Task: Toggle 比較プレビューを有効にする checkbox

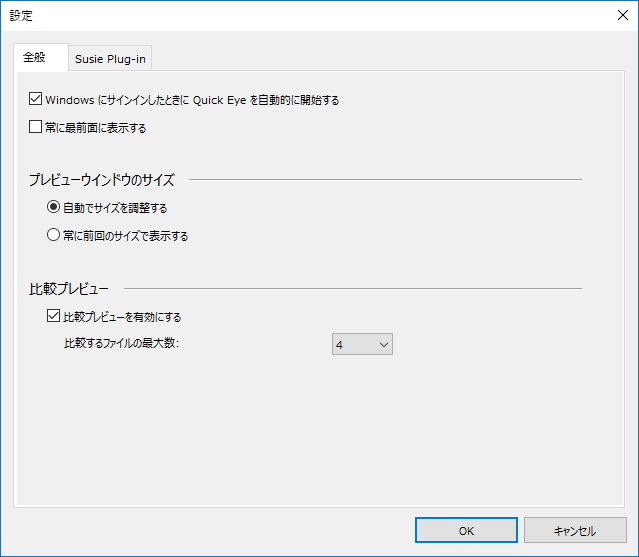Action: tap(53, 316)
